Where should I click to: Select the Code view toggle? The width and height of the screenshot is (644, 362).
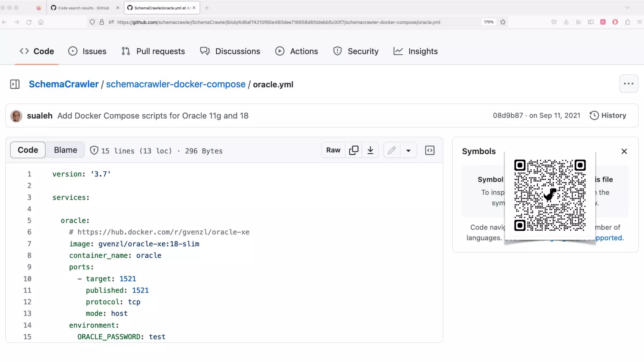coord(28,150)
